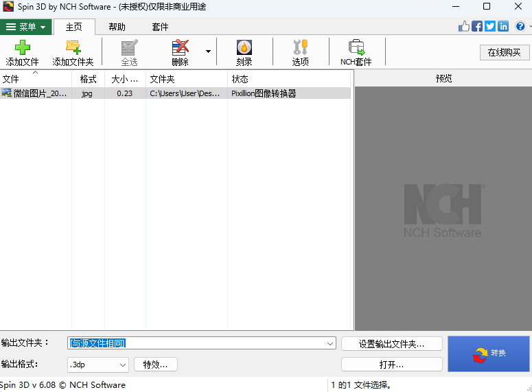Click the file thumbnail icon of 微信图片
The width and height of the screenshot is (532, 392).
click(x=6, y=93)
